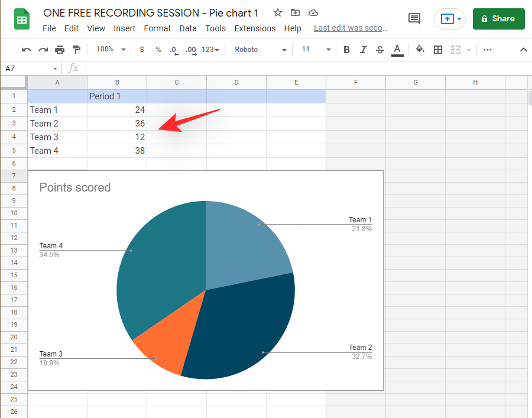Open the text color picker
Viewport: 532px width, 418px height.
(x=397, y=50)
